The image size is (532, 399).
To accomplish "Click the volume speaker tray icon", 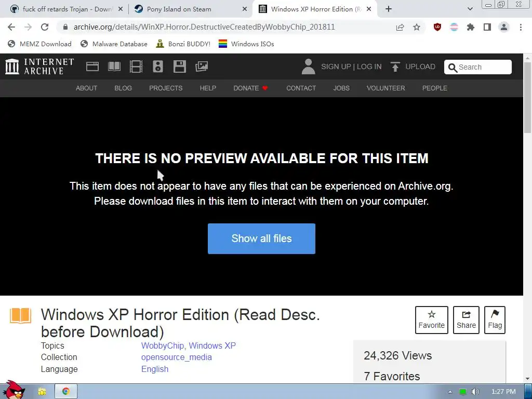I will (475, 392).
